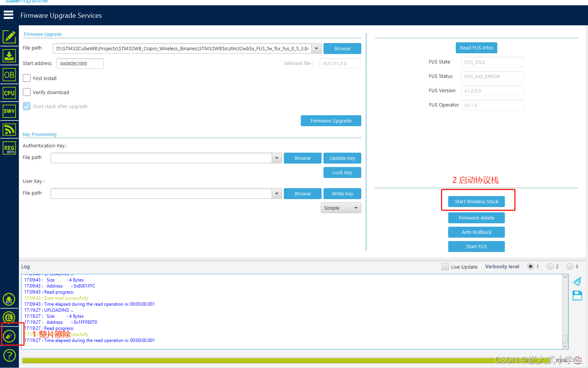
Task: Click the Start Wireless Stack button
Action: 477,201
